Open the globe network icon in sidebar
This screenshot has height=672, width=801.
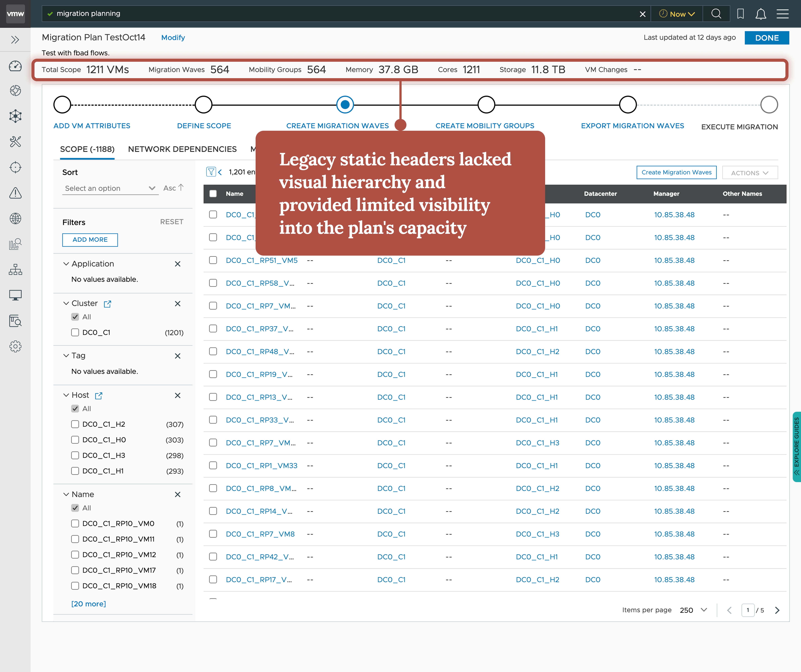pyautogui.click(x=15, y=218)
